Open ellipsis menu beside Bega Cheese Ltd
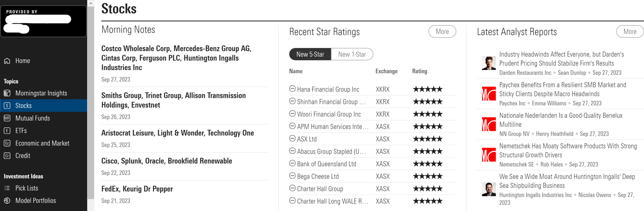644x211 pixels. click(292, 176)
